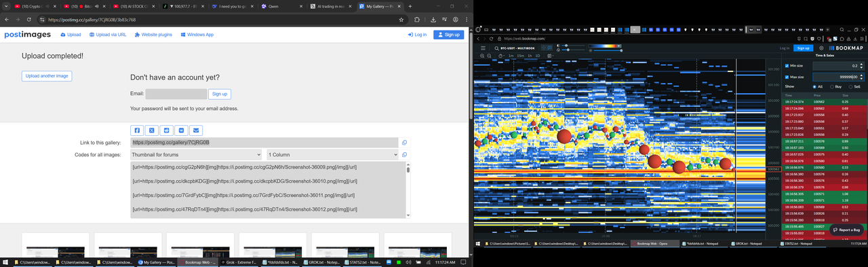This screenshot has width=868, height=267.
Task: Click Upload another image button
Action: (x=47, y=76)
